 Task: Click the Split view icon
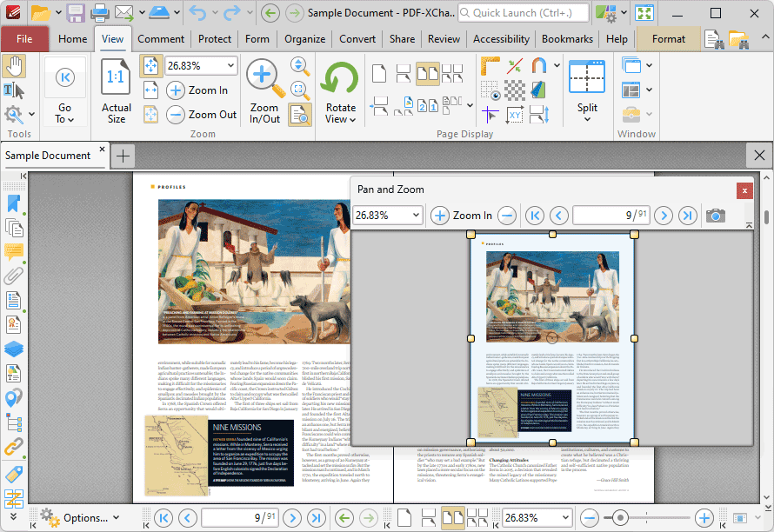click(586, 77)
